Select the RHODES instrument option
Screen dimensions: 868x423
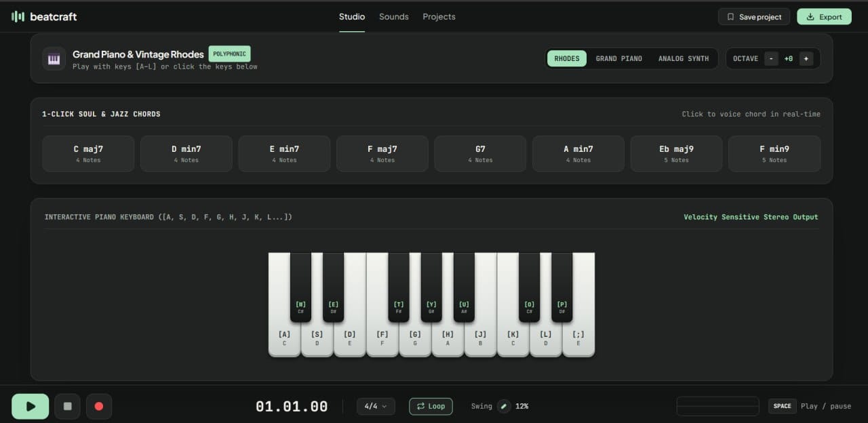567,58
